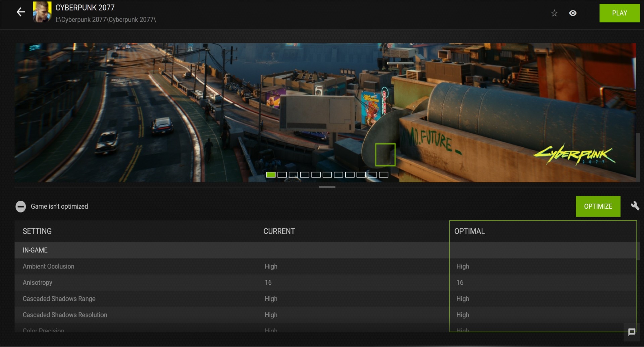This screenshot has height=347, width=644.
Task: Click the resize handle below the screenshot
Action: click(327, 187)
